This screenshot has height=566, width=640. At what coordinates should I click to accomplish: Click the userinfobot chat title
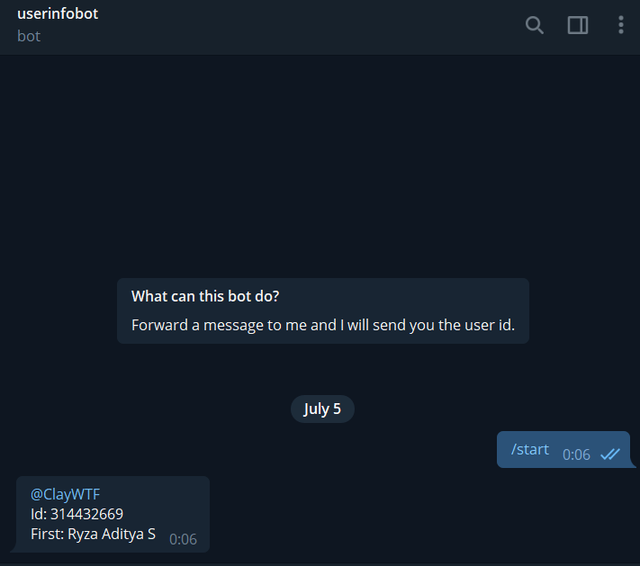58,14
